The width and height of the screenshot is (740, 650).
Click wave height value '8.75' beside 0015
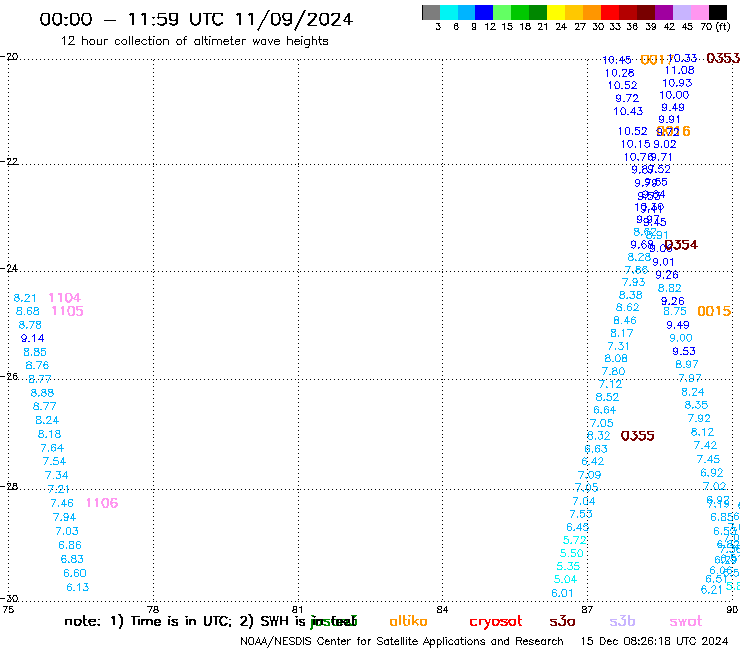click(675, 312)
